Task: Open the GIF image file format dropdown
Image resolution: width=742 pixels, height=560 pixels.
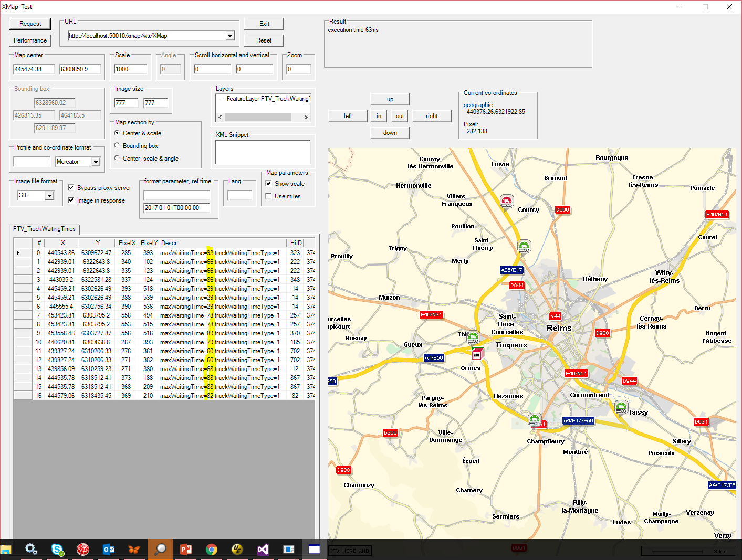Action: tap(49, 196)
